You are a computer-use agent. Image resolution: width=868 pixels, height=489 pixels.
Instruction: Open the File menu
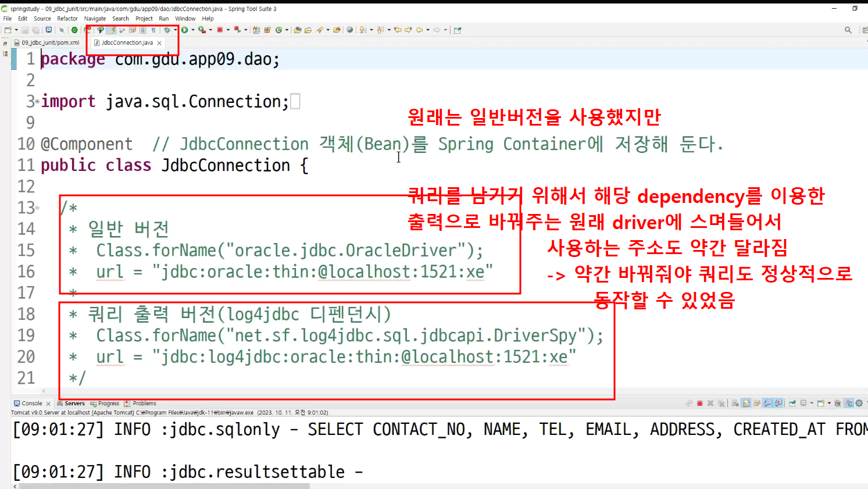pos(8,19)
